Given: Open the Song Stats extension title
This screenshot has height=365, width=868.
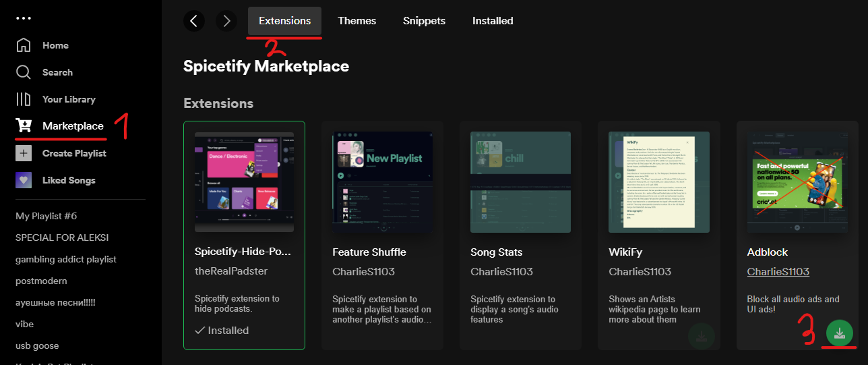Looking at the screenshot, I should click(x=497, y=252).
